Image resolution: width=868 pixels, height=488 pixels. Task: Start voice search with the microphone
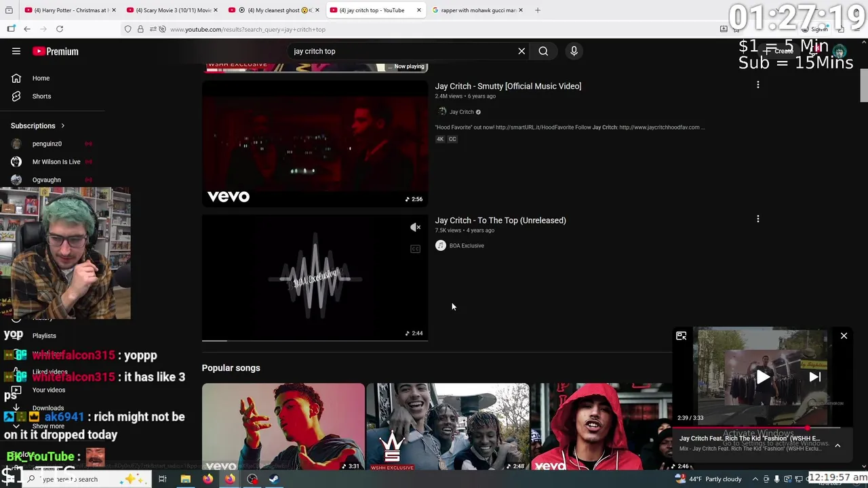[574, 51]
